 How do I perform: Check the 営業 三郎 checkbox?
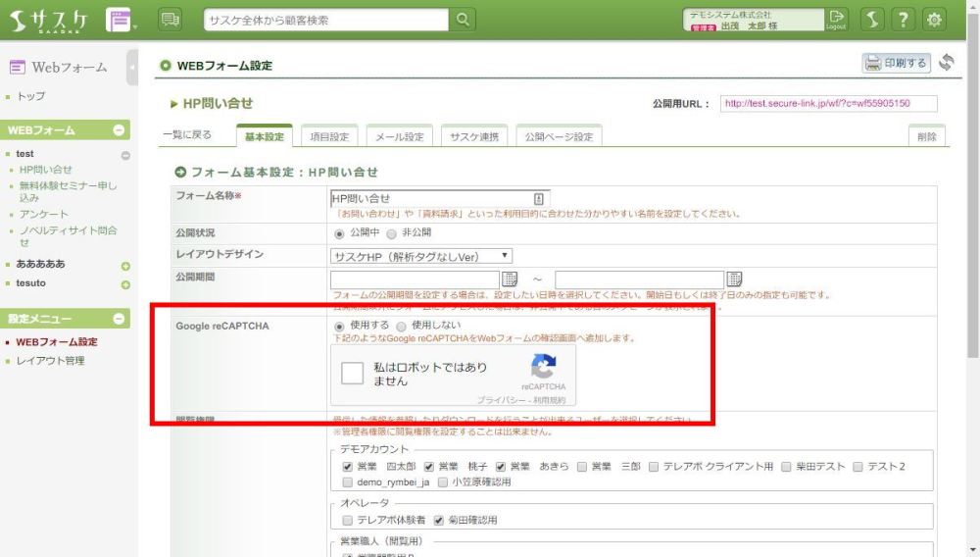click(x=582, y=467)
